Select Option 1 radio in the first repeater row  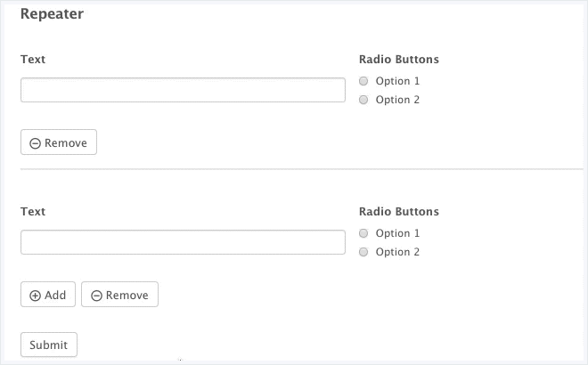[x=363, y=81]
